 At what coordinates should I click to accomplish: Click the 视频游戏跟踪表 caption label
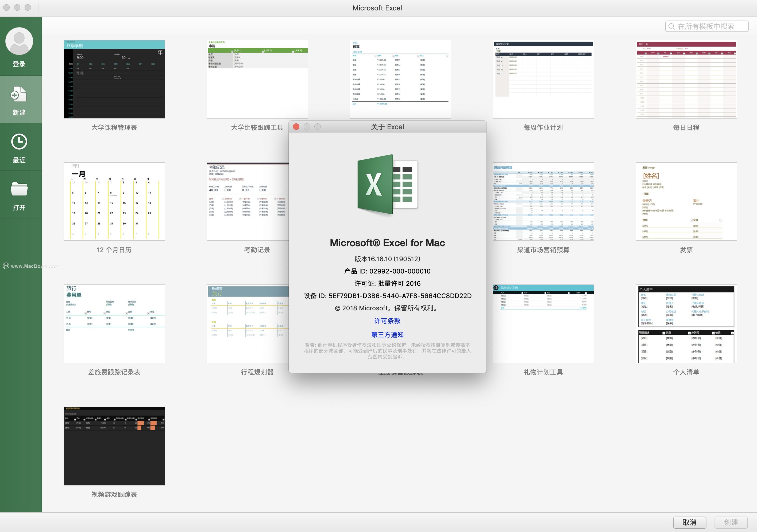[114, 494]
